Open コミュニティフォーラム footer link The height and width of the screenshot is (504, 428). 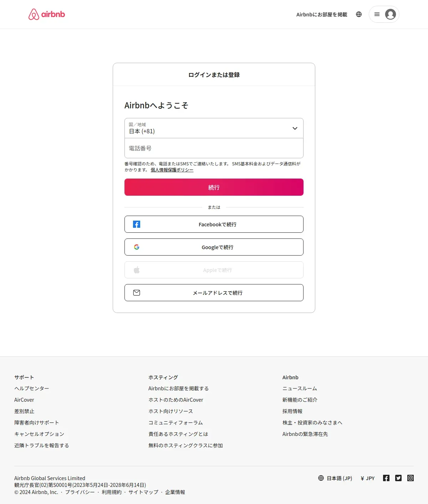click(x=175, y=423)
